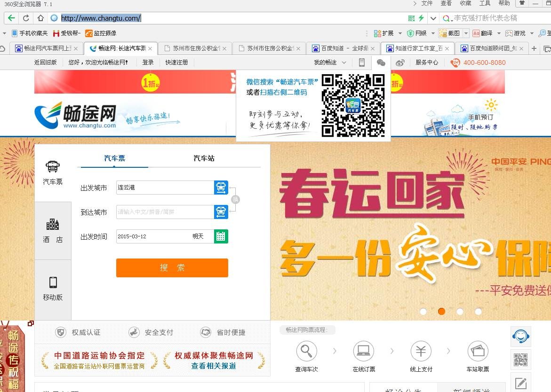
Task: Click the city picker icon beside 出发城市
Action: point(221,187)
